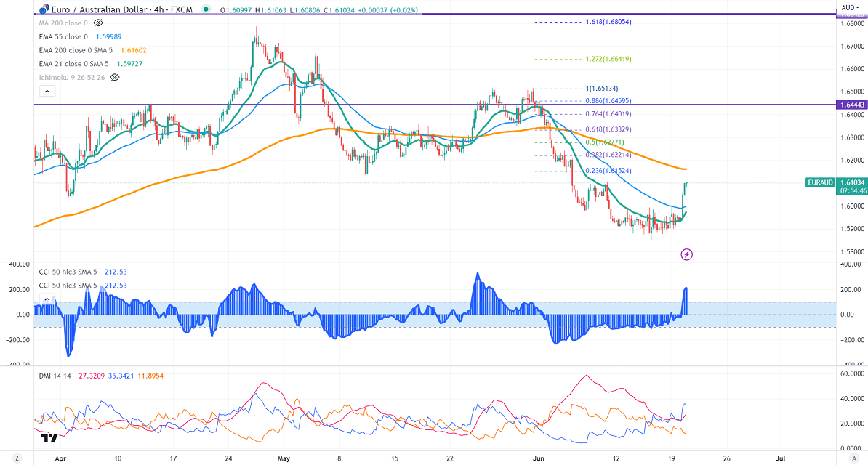Select the Fib 0.618(1.63329) level label

608,129
